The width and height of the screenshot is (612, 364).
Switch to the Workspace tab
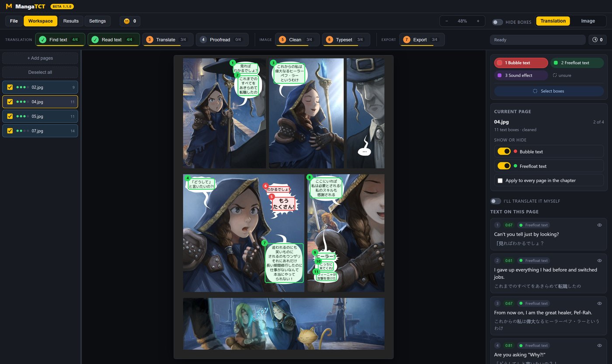[x=41, y=21]
